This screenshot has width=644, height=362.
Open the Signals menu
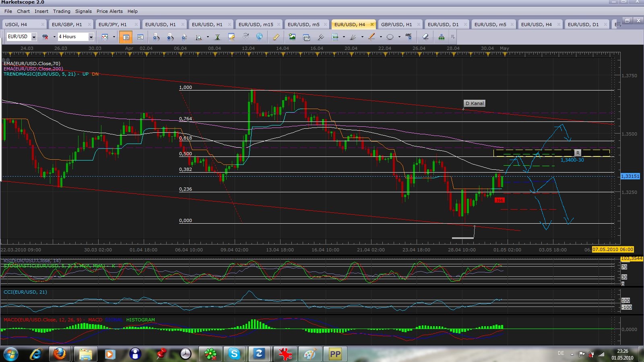[x=83, y=11]
